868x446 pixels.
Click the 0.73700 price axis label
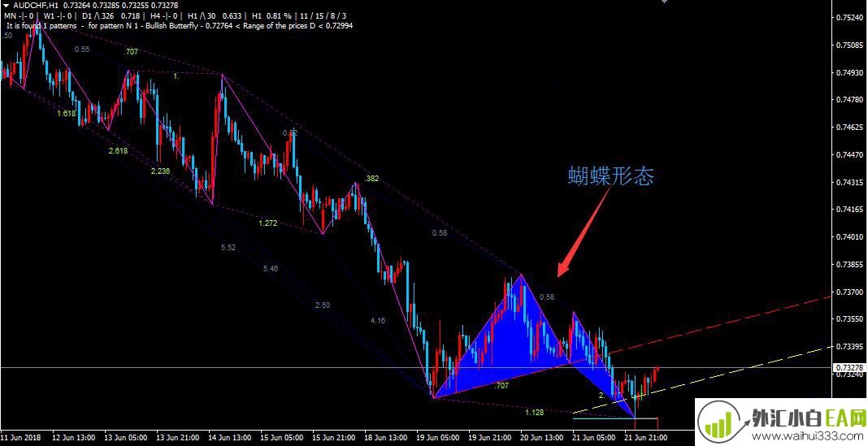pos(849,292)
